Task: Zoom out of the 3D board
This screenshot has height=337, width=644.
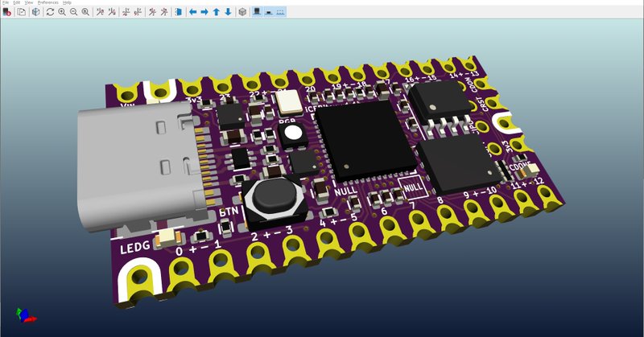Action: click(x=73, y=12)
